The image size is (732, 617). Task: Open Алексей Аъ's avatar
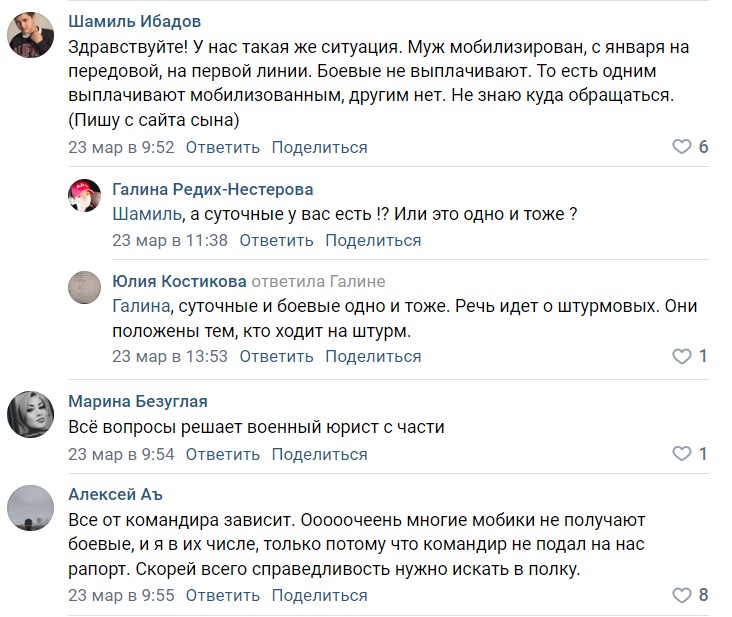(31, 507)
